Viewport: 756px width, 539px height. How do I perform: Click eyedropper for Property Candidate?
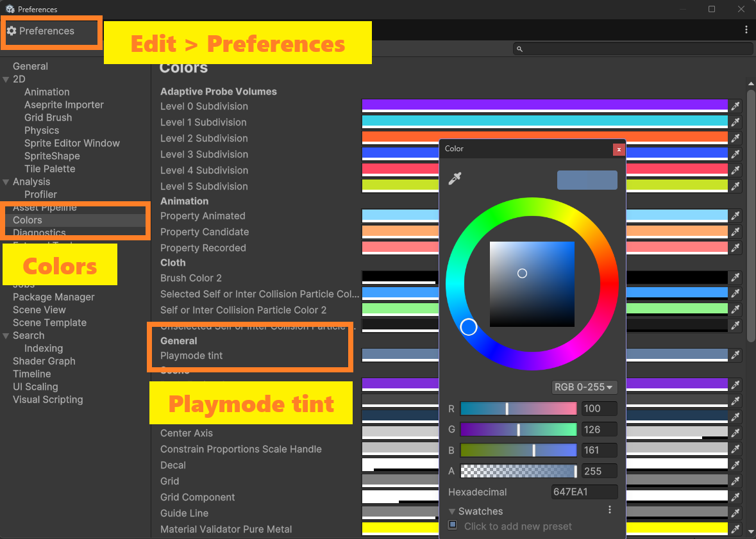tap(735, 232)
